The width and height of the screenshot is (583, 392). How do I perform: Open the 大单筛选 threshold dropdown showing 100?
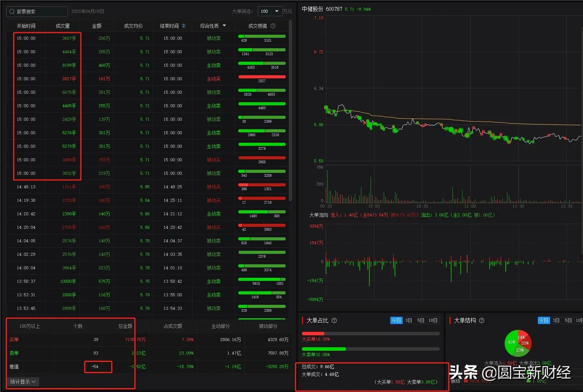[x=270, y=11]
